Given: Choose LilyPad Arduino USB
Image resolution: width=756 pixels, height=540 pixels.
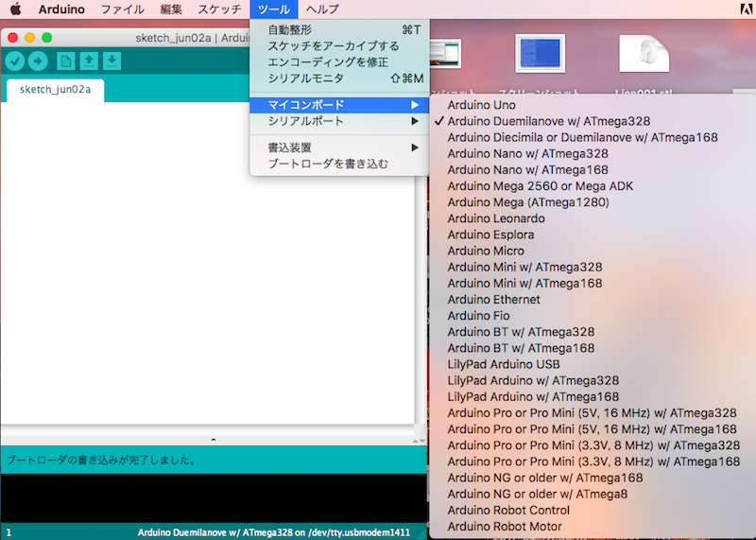Looking at the screenshot, I should point(593,364).
